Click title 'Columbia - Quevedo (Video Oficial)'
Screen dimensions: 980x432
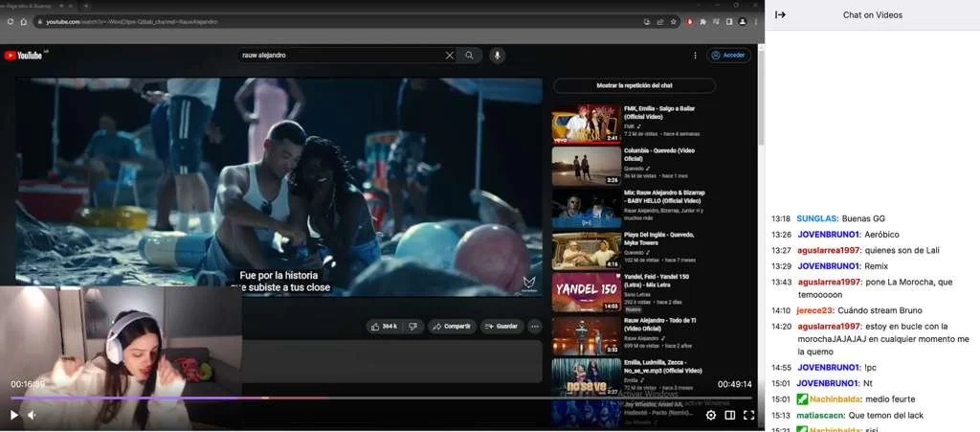pos(659,154)
